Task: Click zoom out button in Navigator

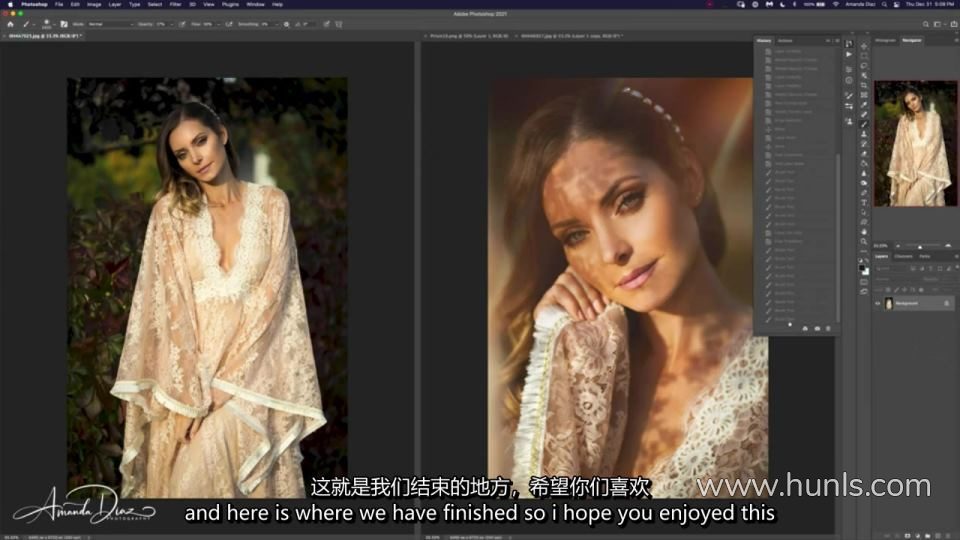Action: point(898,246)
